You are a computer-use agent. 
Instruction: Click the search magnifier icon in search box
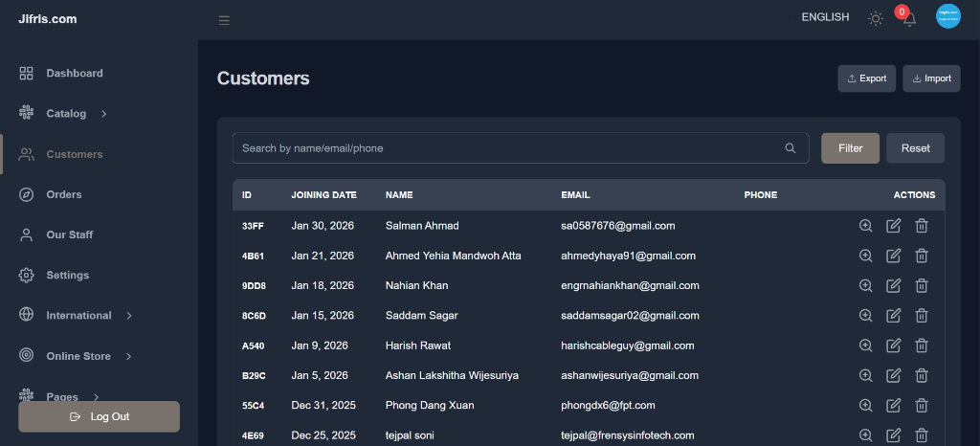tap(790, 148)
